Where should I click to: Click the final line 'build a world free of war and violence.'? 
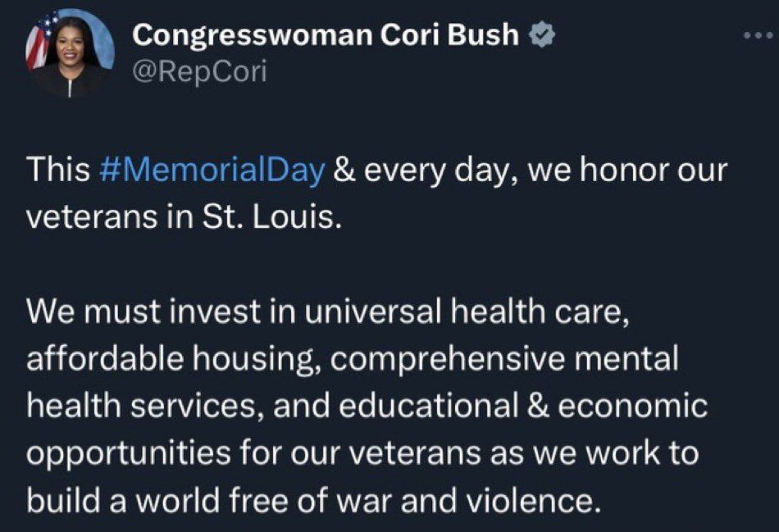(311, 500)
